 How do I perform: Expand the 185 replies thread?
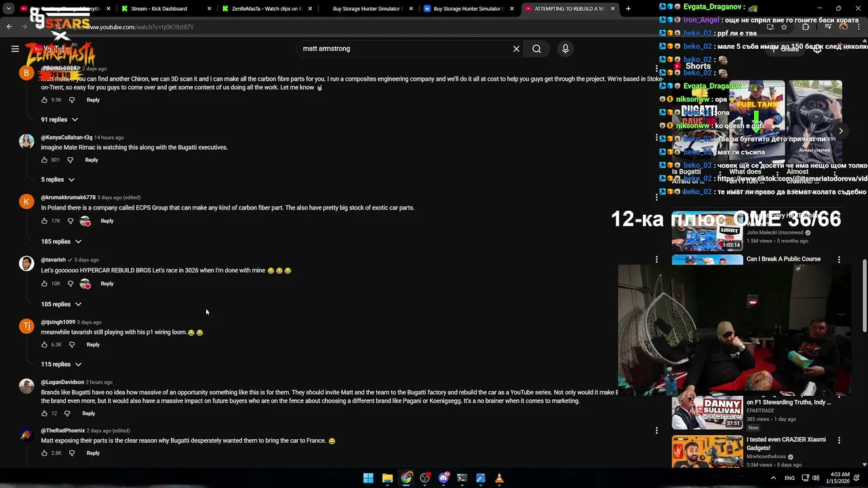click(61, 242)
